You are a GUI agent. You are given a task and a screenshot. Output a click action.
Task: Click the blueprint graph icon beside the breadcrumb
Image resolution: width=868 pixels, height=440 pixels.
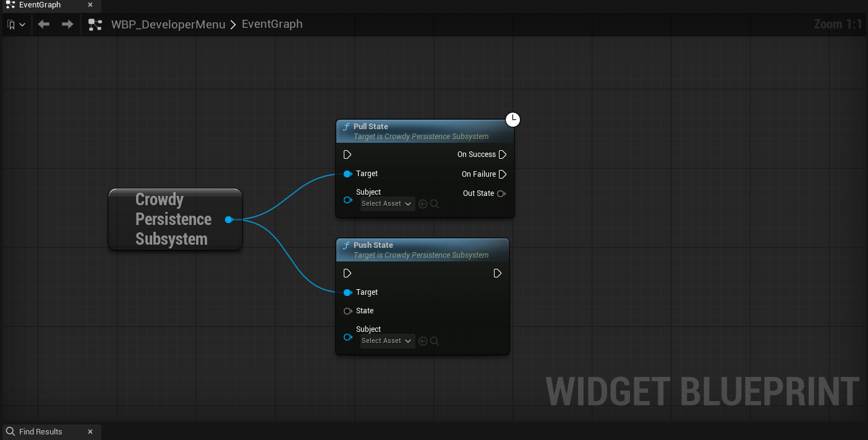coord(95,25)
